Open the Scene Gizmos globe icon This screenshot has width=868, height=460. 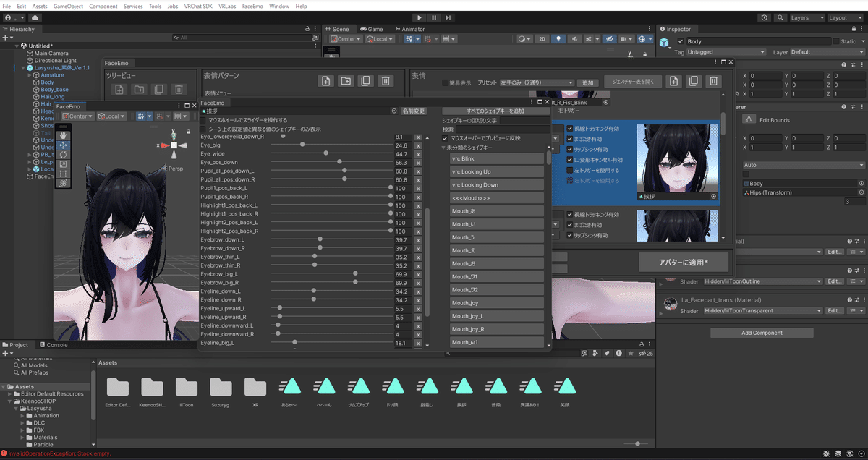point(642,39)
